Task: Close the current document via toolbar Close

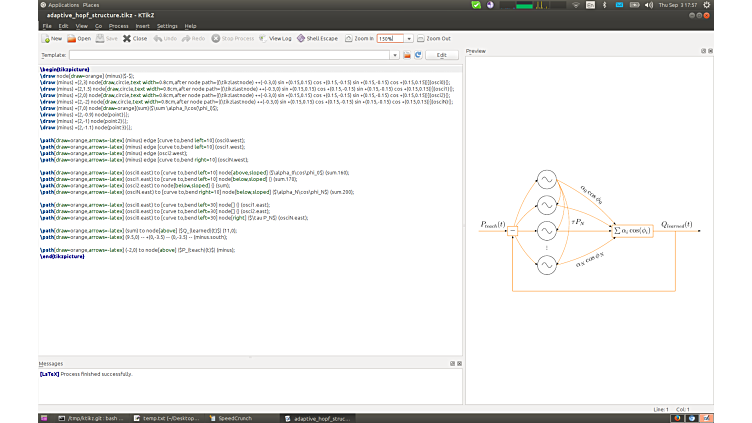Action: tap(127, 38)
